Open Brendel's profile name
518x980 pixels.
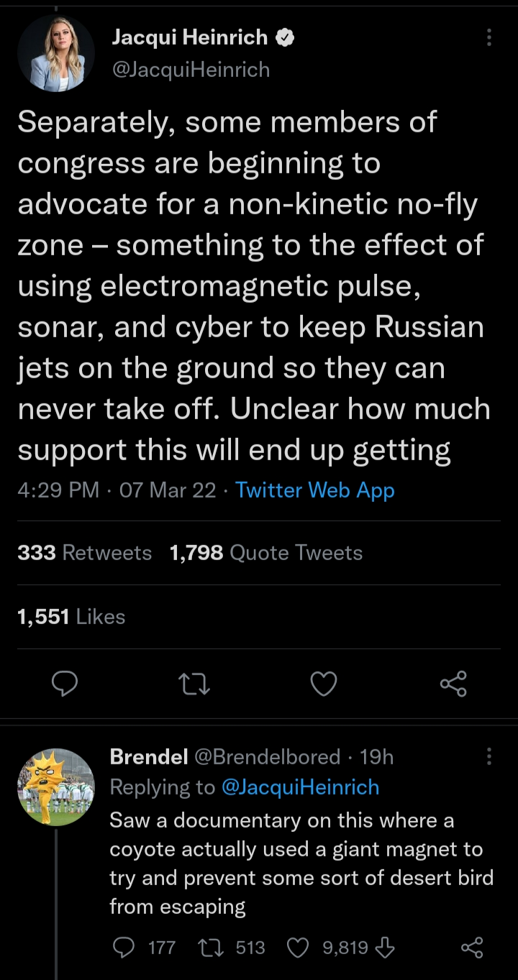149,756
